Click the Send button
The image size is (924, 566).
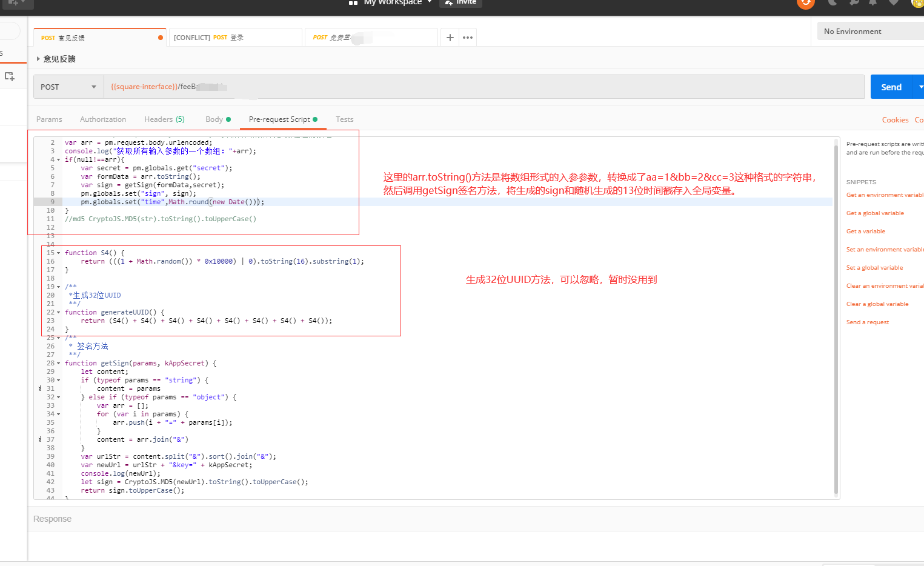(891, 87)
